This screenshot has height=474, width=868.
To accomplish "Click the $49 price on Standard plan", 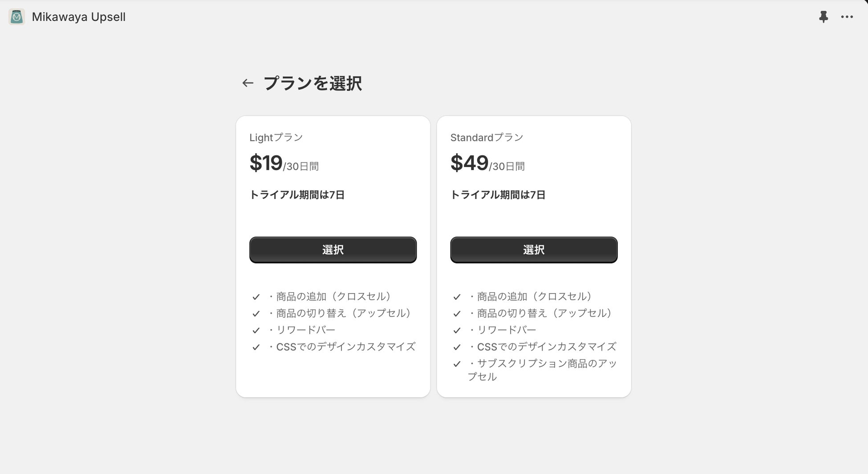I will click(x=469, y=163).
